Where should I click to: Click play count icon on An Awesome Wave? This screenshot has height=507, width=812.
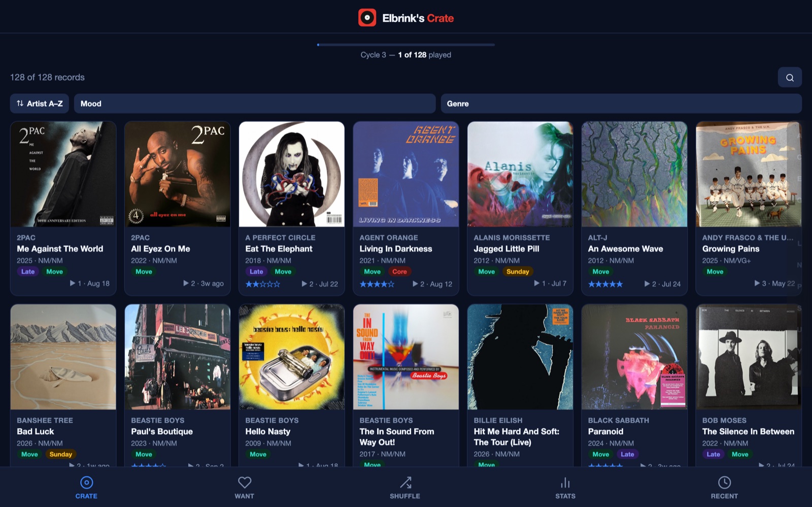pos(647,284)
